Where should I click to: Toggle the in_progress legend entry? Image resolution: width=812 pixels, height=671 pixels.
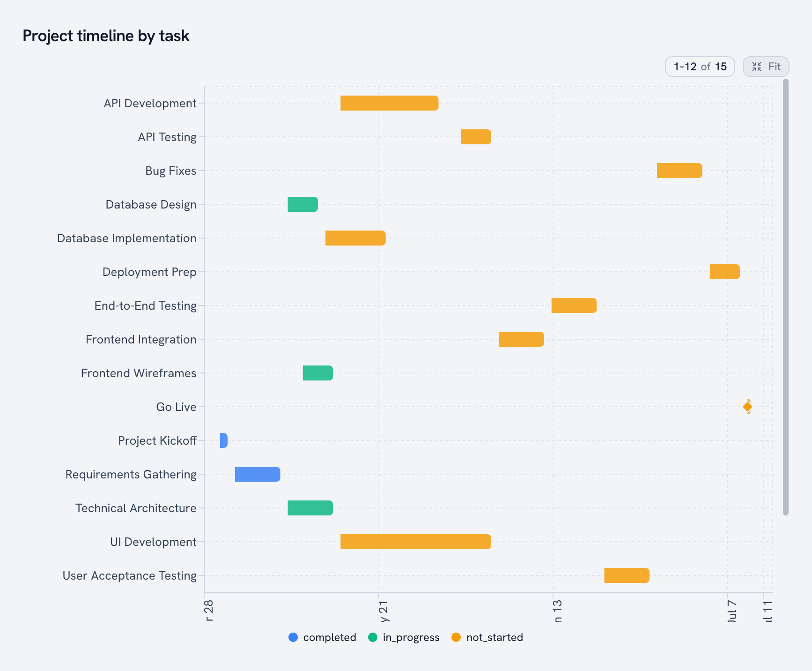[404, 637]
